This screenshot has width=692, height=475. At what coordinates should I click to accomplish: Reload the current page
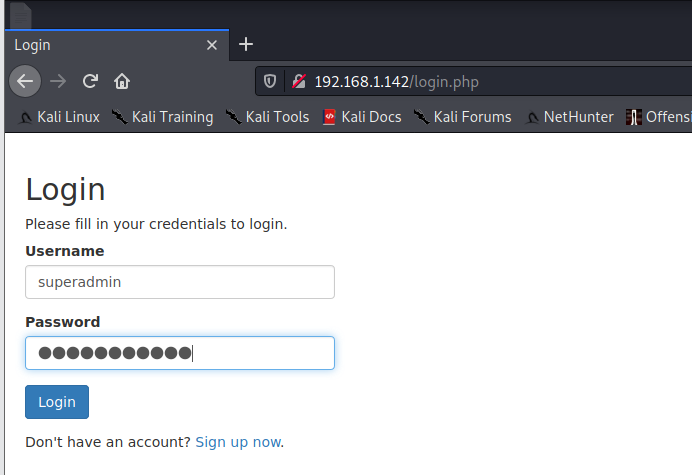point(90,81)
